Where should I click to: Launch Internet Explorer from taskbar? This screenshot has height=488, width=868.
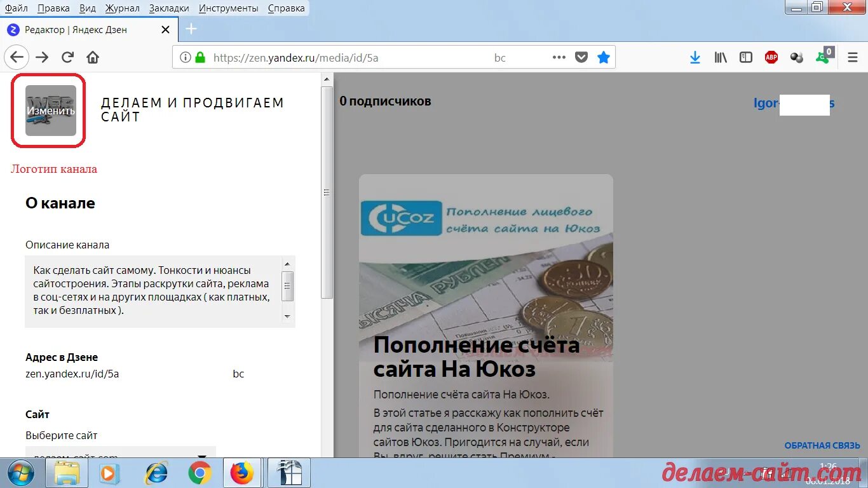156,473
